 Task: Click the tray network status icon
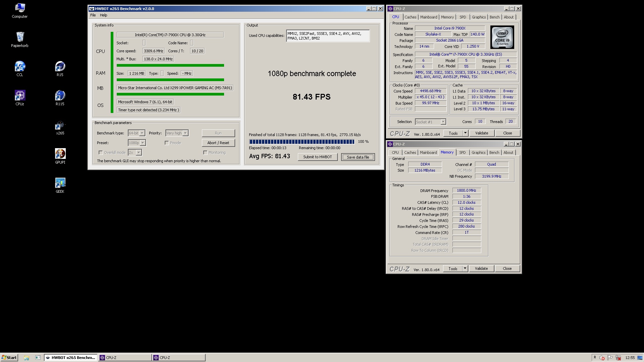coord(619,358)
